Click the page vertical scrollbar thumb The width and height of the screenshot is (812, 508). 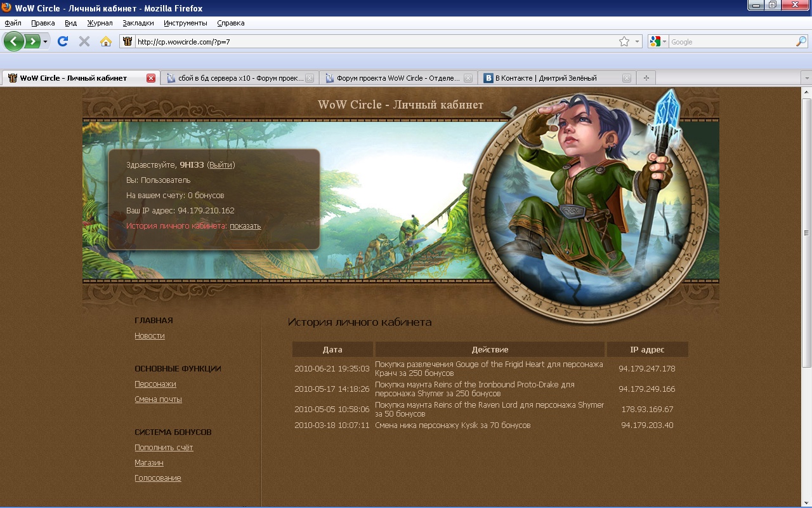pos(807,232)
